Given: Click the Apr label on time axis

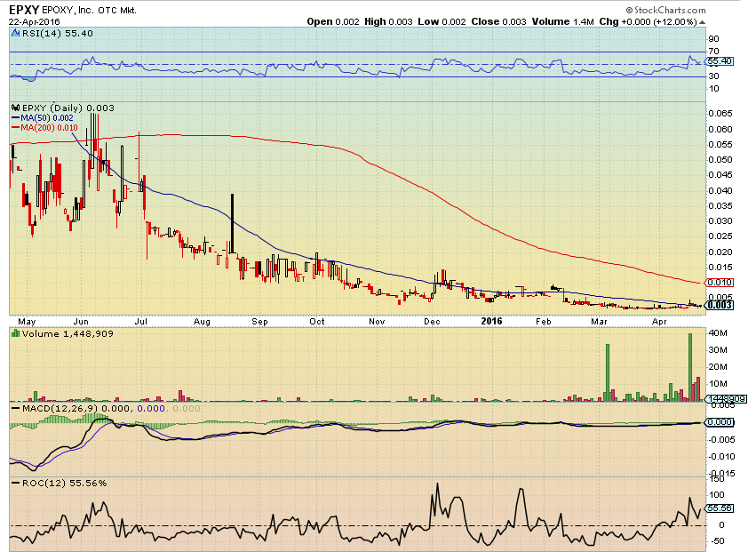Looking at the screenshot, I should click(659, 322).
